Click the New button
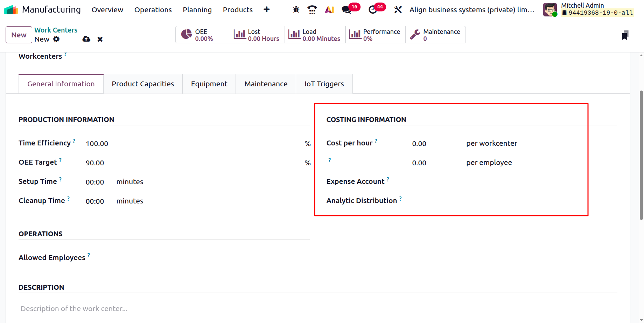The image size is (644, 323). (19, 35)
